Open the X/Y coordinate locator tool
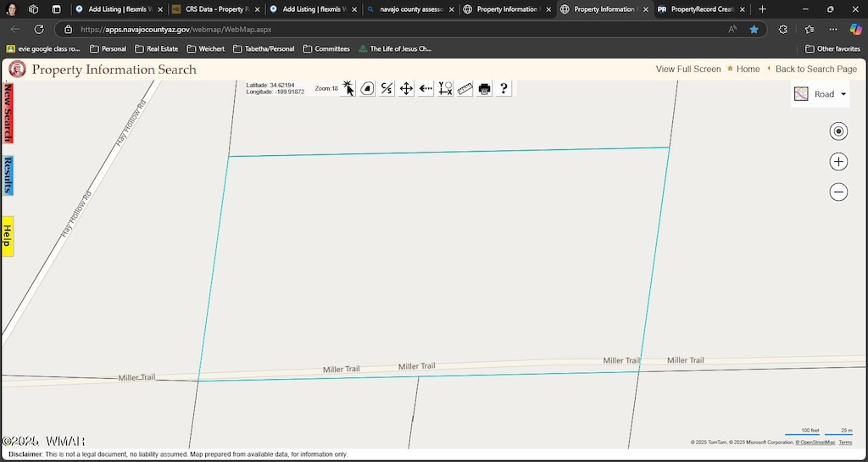This screenshot has width=868, height=462. point(445,88)
